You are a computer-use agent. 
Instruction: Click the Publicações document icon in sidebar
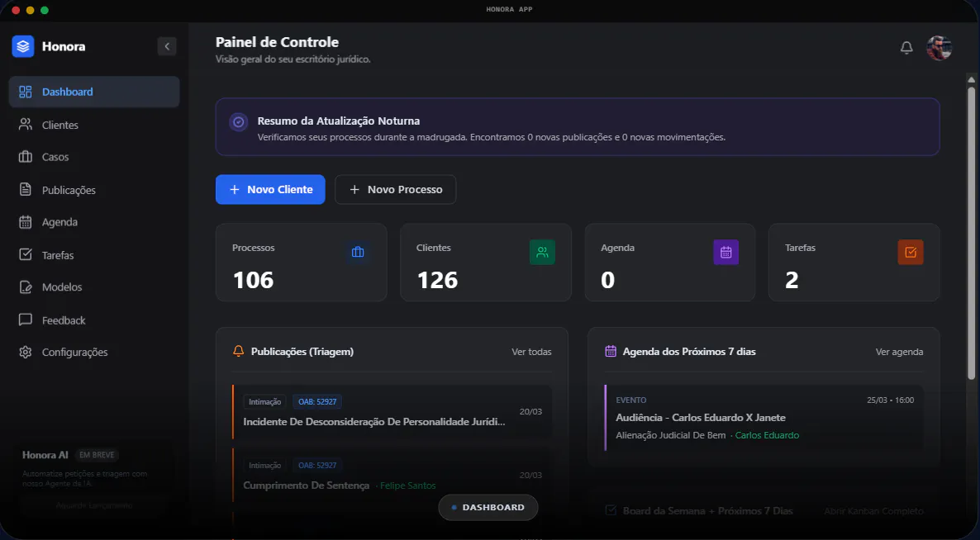25,190
